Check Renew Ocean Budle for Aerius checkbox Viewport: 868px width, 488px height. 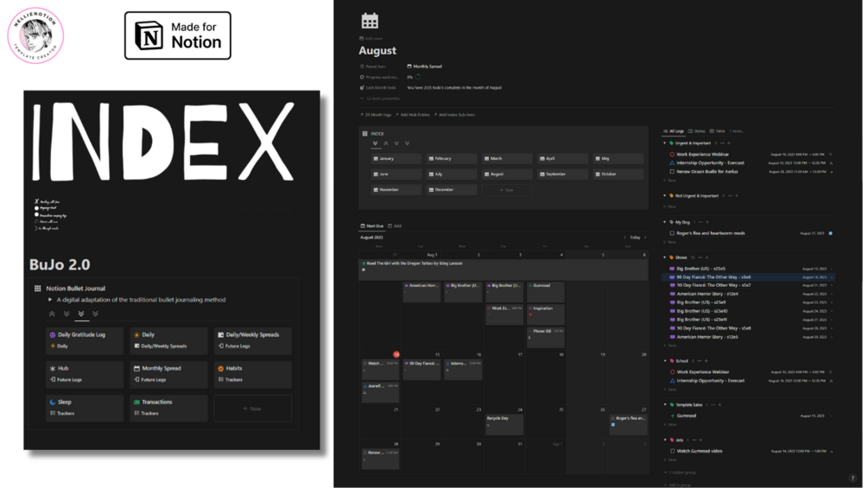coord(672,172)
